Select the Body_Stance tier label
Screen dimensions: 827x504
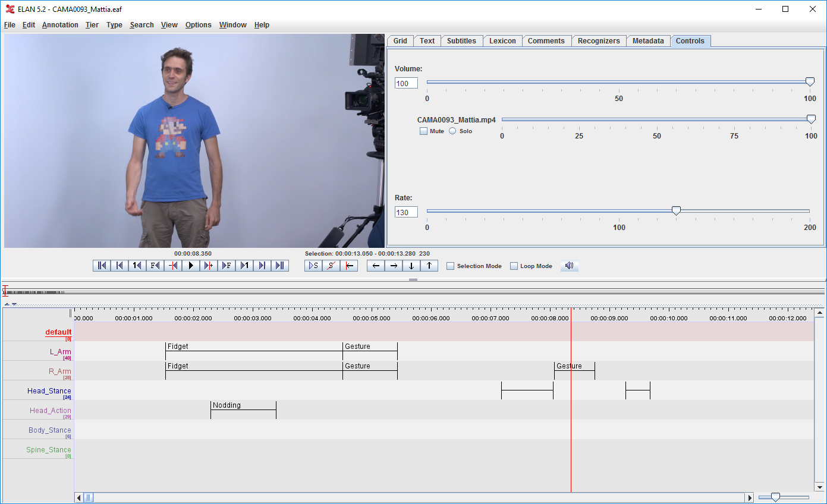click(50, 430)
